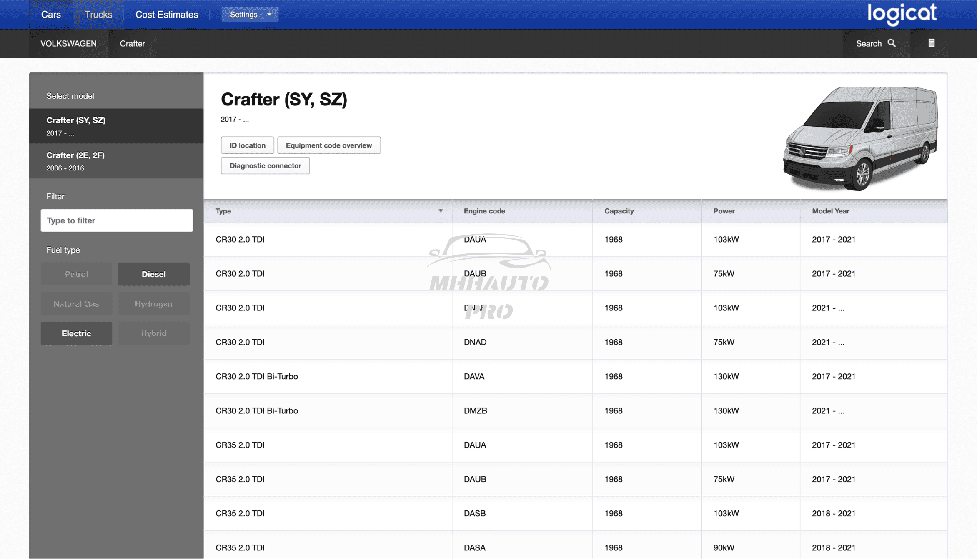This screenshot has width=977, height=560.
Task: Toggle the Hybrid fuel filter
Action: tap(153, 333)
